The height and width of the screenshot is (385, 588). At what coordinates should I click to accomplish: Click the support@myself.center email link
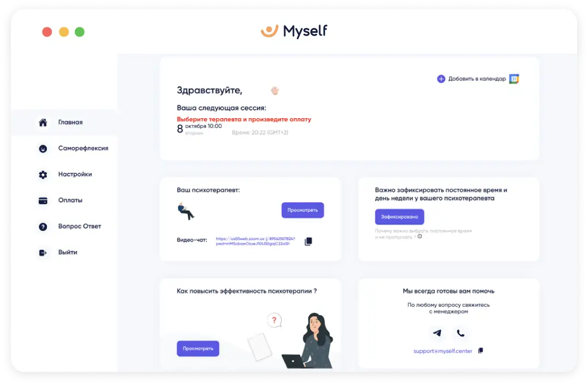(443, 351)
